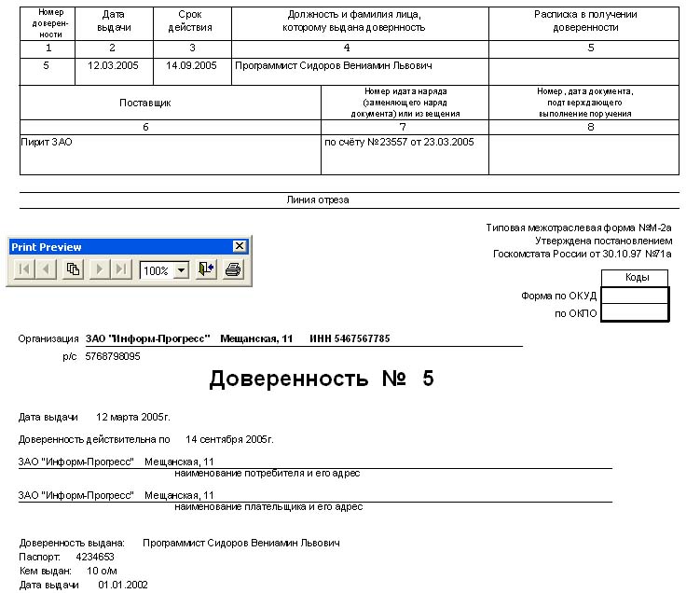
Task: Click 'наименование потребителя и его адрес' caption
Action: pos(267,474)
